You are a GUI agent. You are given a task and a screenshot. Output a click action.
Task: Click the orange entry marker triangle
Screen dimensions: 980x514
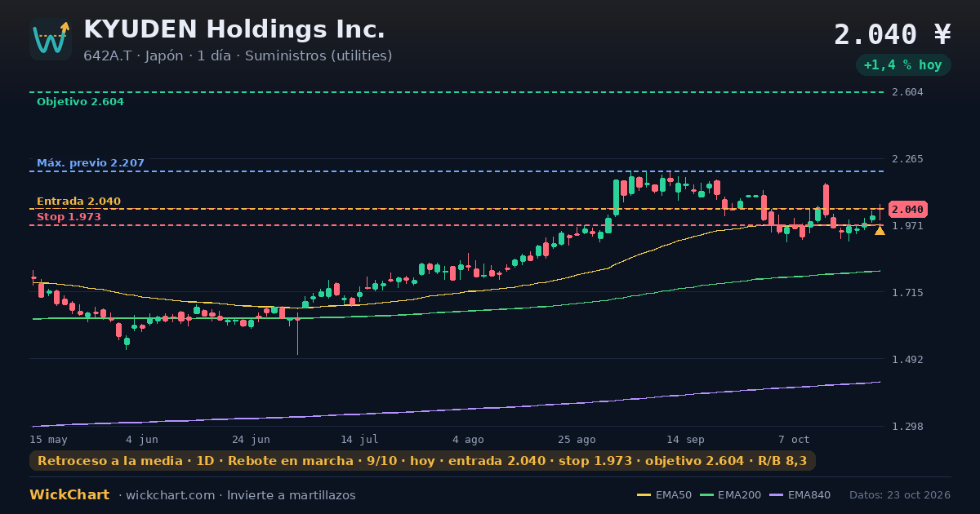tap(880, 231)
